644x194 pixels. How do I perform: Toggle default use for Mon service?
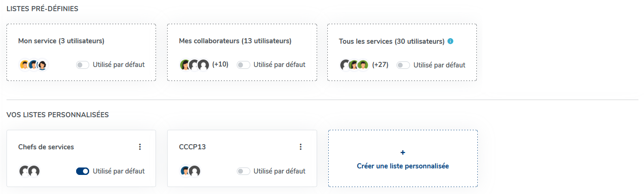[x=83, y=65]
